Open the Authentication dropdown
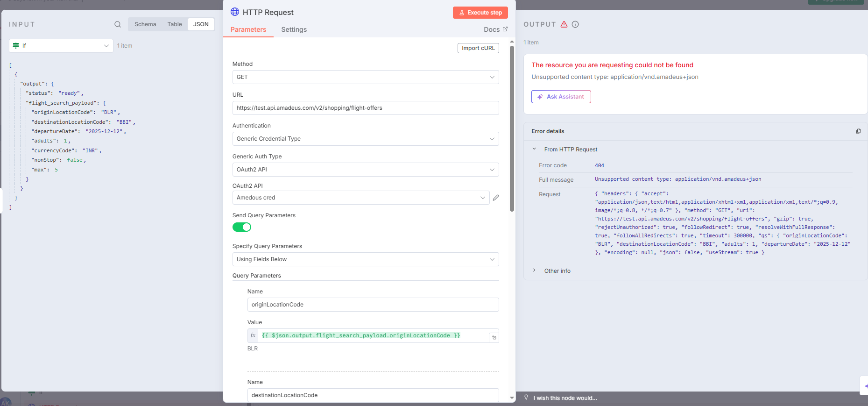The width and height of the screenshot is (868, 406). [x=365, y=139]
